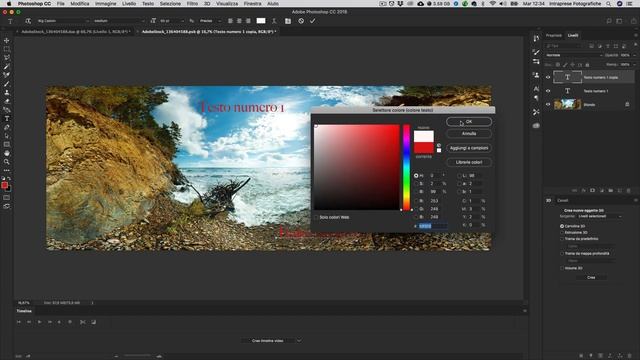Hide the Testo numero 1 layer
Screen dimensions: 640x360
[548, 91]
